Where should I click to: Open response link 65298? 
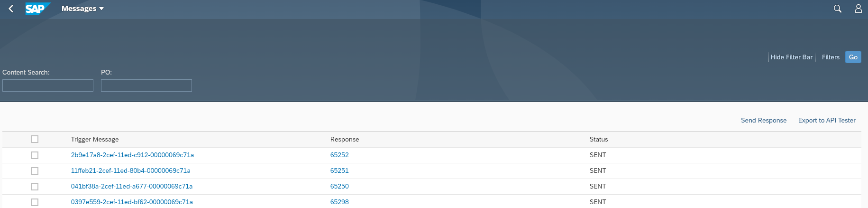point(339,202)
